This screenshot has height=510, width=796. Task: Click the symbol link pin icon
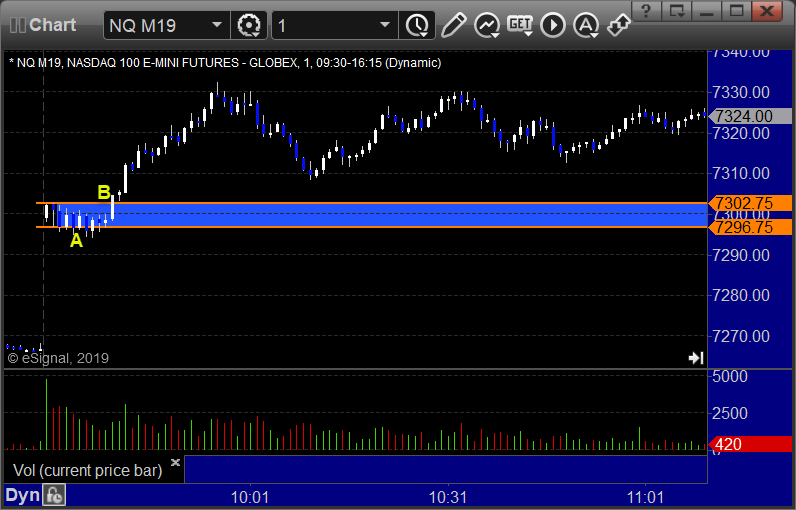click(x=619, y=25)
